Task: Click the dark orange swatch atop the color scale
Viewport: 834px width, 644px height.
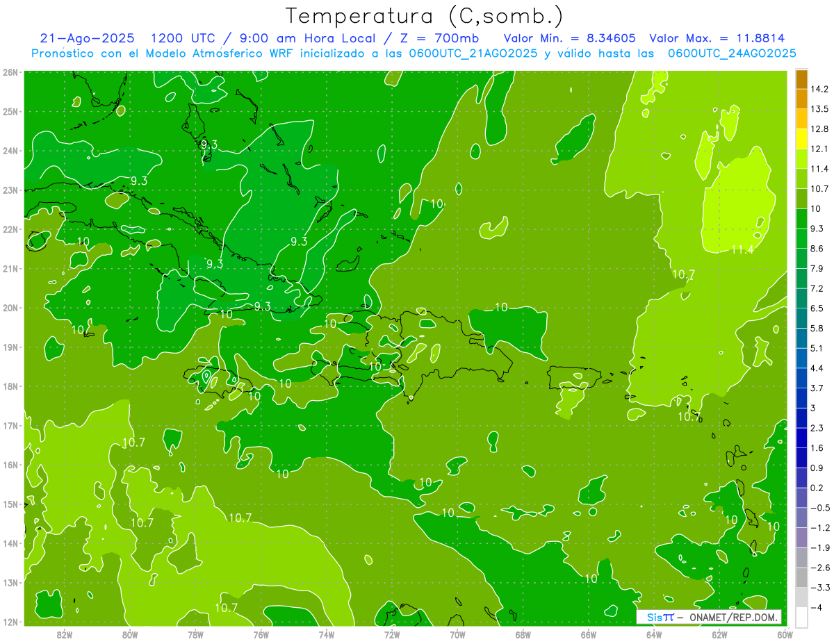Action: [801, 79]
